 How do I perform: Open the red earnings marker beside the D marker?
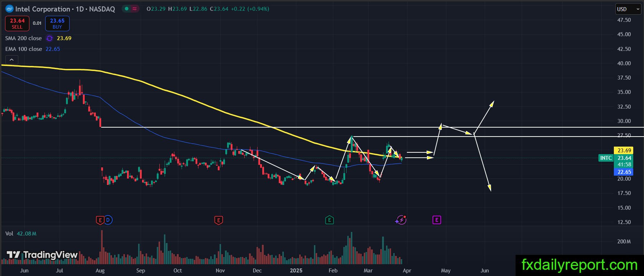pos(100,220)
